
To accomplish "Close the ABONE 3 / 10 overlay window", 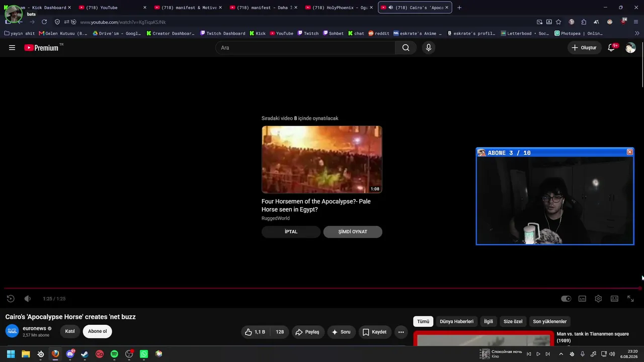I will [629, 152].
